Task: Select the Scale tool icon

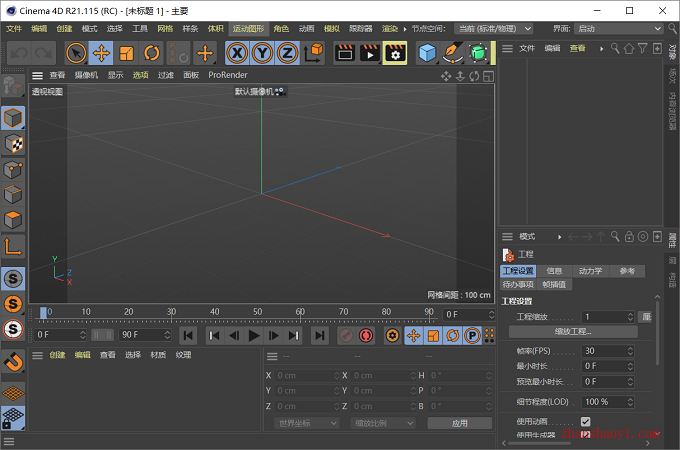Action: tap(126, 53)
